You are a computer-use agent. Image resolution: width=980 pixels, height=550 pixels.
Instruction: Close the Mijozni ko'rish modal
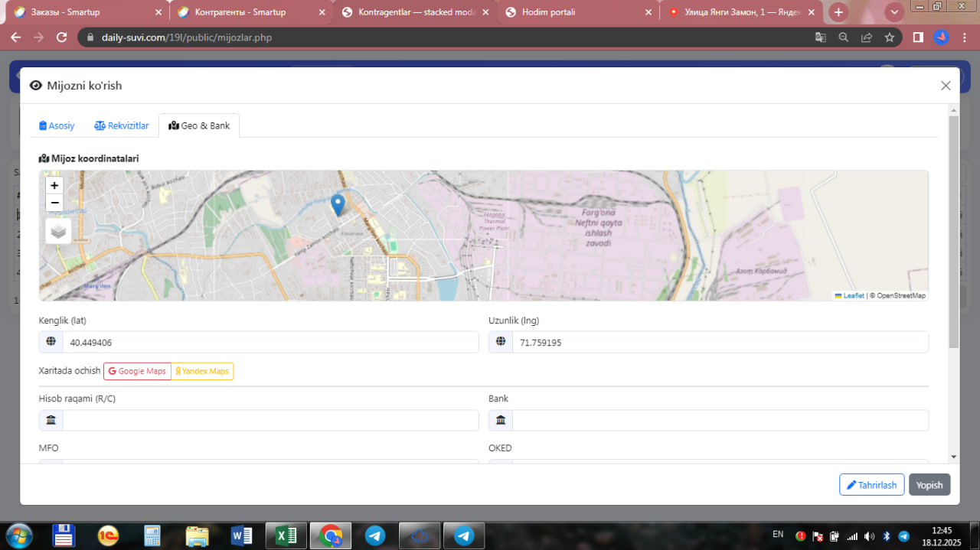coord(946,86)
